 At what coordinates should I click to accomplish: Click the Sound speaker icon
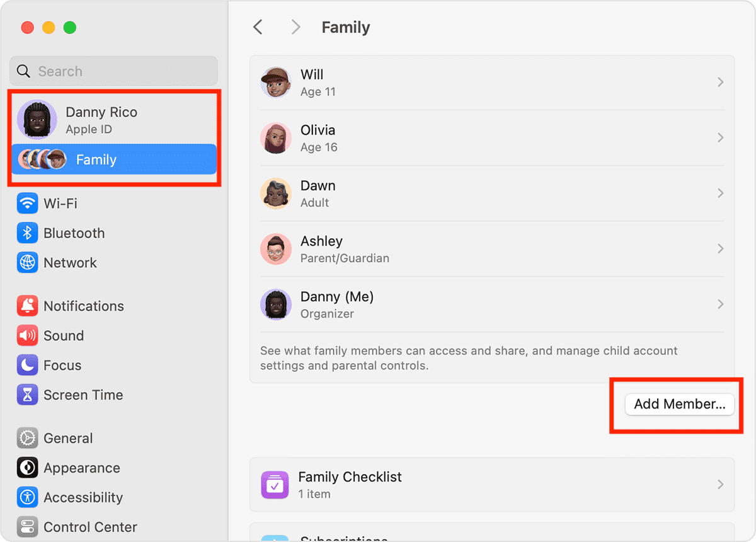27,335
